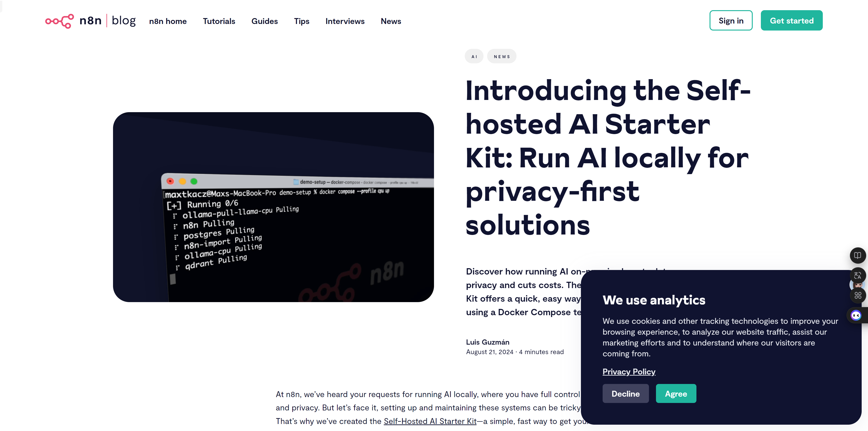Click author name Luis Guzmán
Viewport: 868px width, 431px height.
point(488,342)
